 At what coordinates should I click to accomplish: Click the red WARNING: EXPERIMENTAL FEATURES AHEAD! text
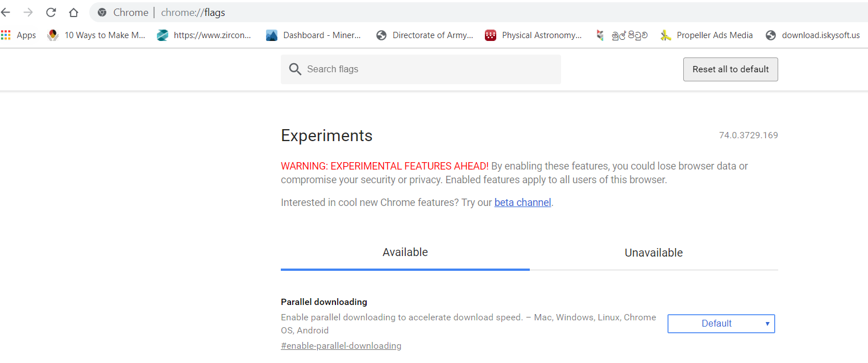click(x=385, y=166)
